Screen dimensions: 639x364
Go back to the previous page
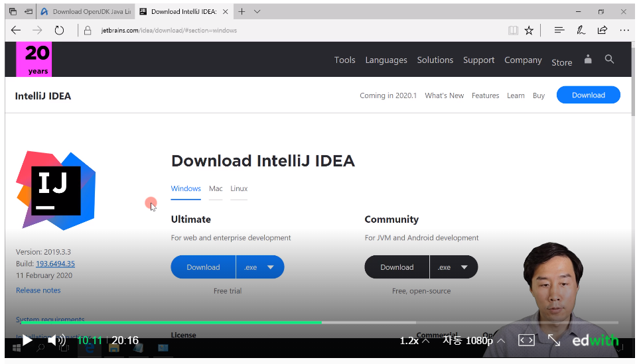(16, 30)
